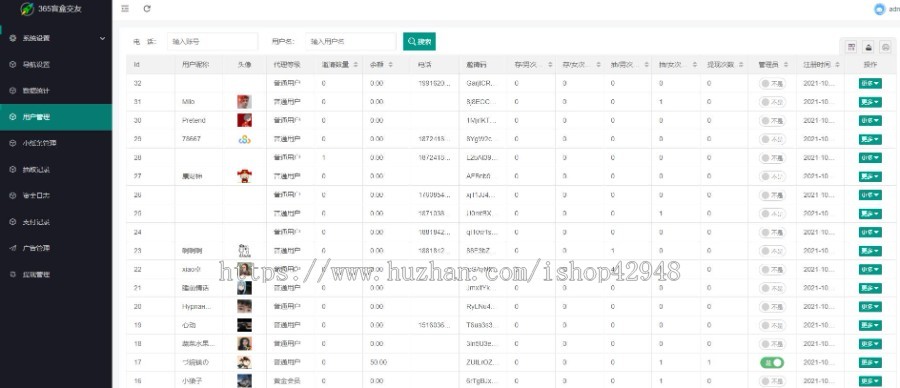Open the 更多 dropdown for Pretend's row
Screen dimensions: 900x388
pyautogui.click(x=870, y=121)
